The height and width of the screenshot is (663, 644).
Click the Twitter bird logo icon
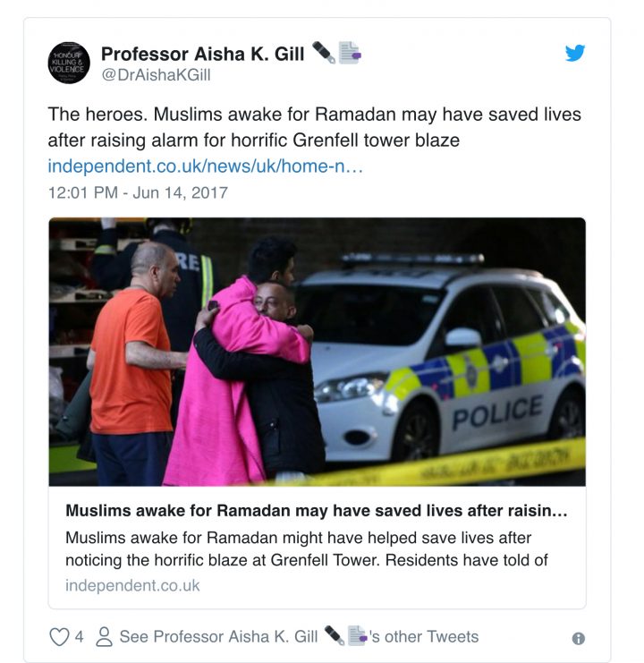click(575, 53)
